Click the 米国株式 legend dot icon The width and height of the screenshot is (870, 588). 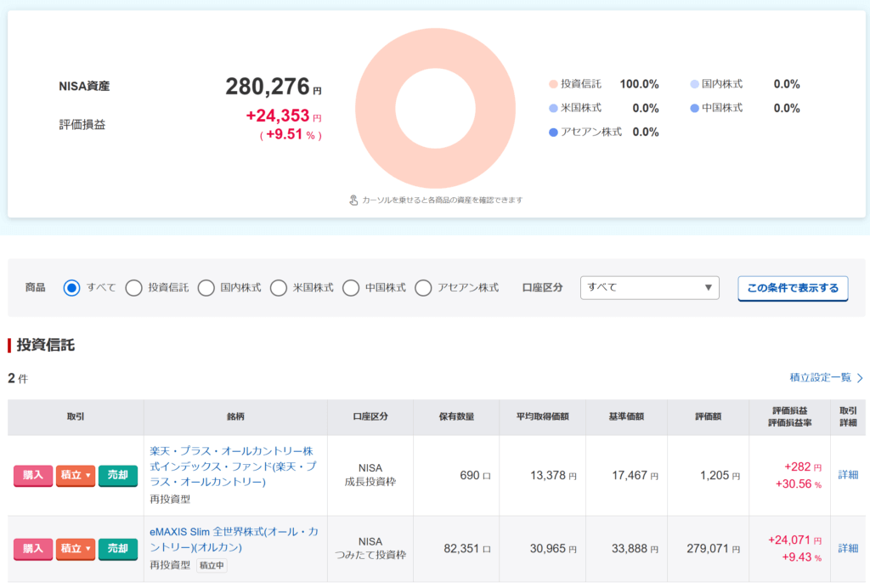point(553,108)
